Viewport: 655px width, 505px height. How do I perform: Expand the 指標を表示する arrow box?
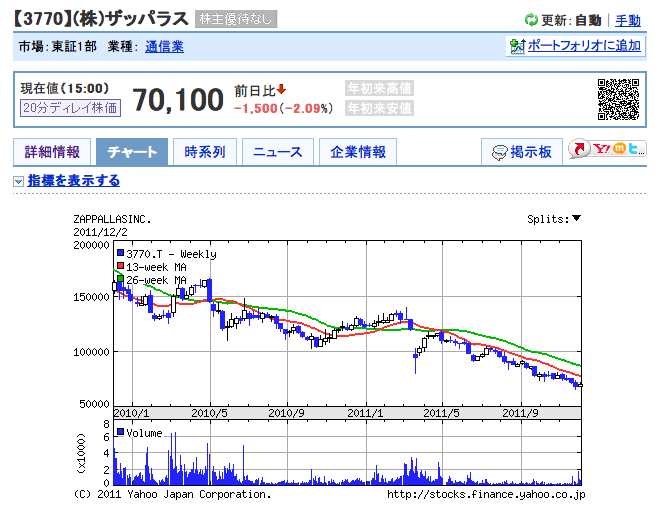tap(18, 182)
